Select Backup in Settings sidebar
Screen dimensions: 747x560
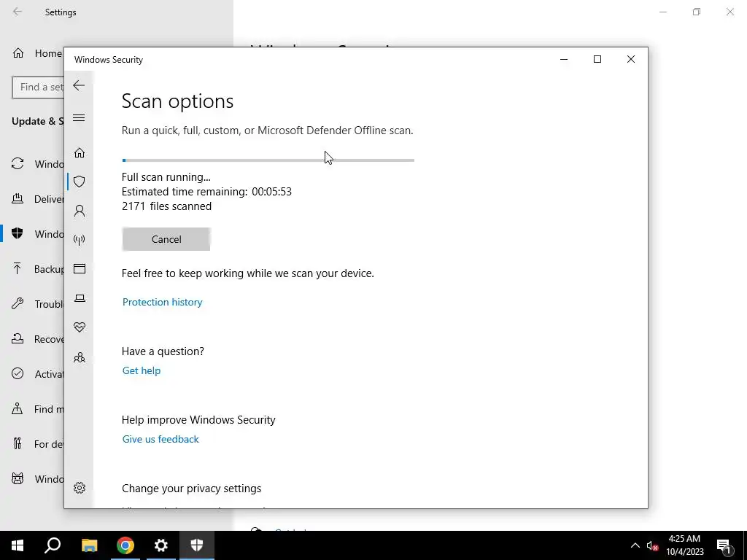point(36,269)
